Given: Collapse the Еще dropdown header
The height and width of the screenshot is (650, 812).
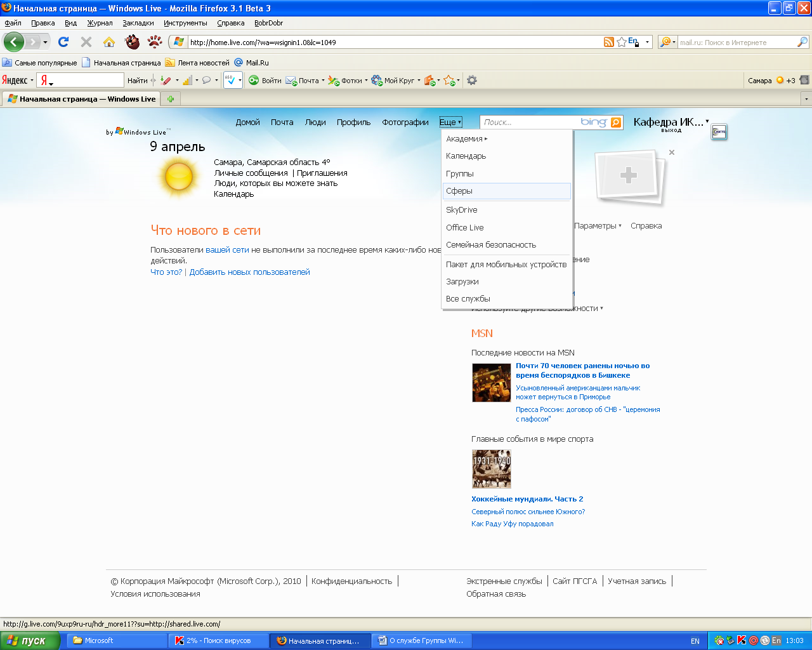Looking at the screenshot, I should click(x=450, y=123).
